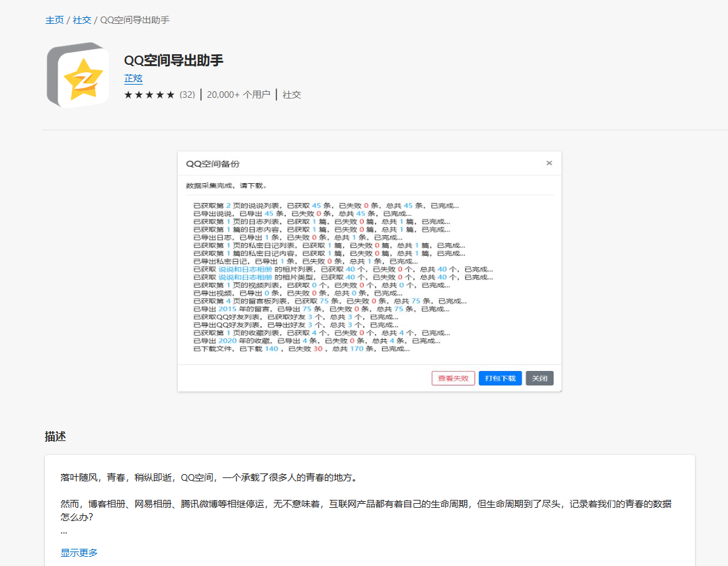Click the 描述 section heading
The width and height of the screenshot is (728, 566).
point(56,436)
